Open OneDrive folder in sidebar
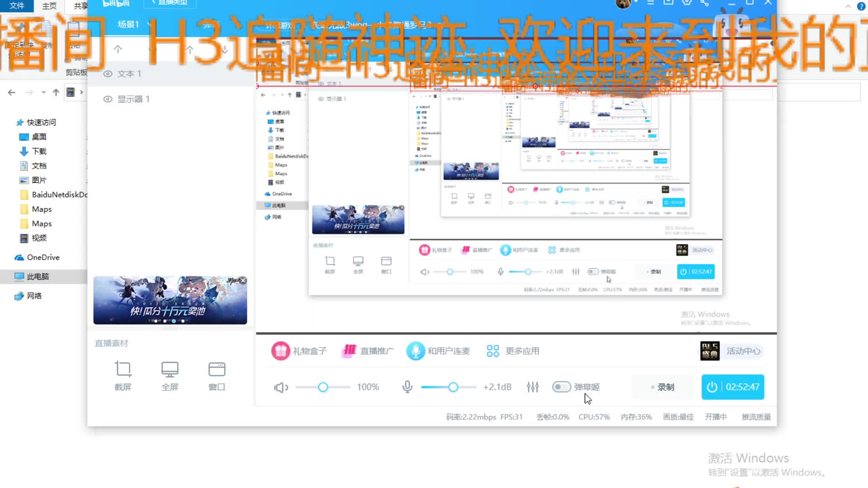 [42, 257]
